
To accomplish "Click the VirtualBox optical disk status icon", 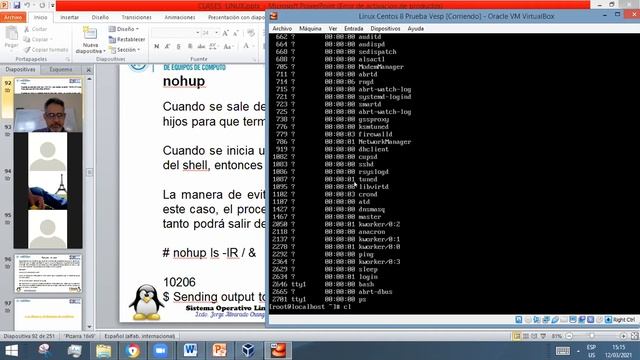I will [x=528, y=320].
